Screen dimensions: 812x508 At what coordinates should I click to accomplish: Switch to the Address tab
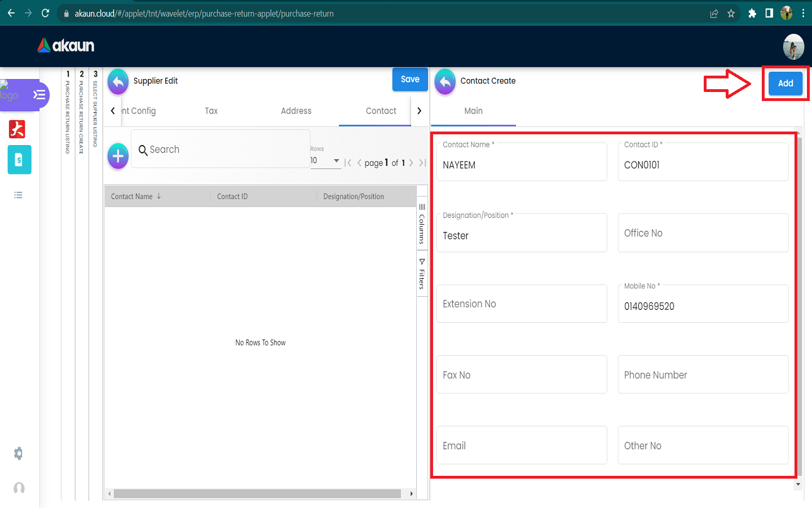point(296,111)
